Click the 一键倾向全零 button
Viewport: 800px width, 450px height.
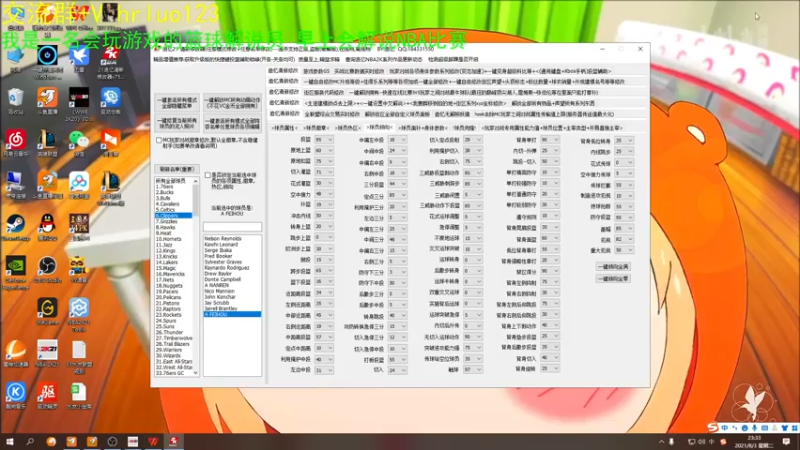pyautogui.click(x=613, y=279)
